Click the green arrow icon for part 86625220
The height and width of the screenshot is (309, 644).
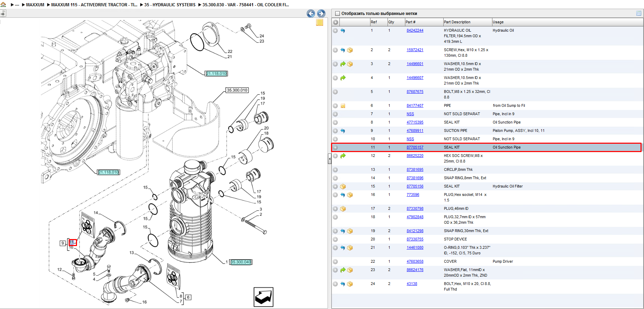click(343, 156)
